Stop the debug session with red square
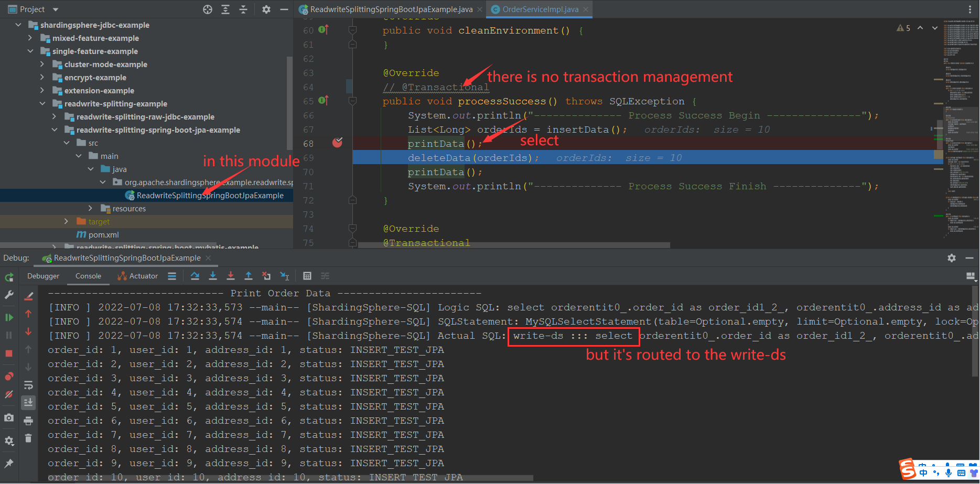This screenshot has height=484, width=980. (9, 353)
